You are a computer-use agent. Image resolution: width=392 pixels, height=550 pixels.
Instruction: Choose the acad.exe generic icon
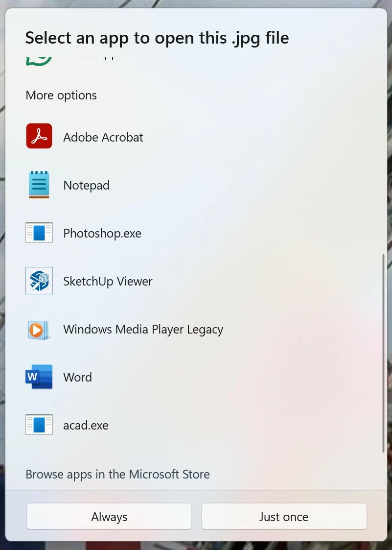point(39,425)
